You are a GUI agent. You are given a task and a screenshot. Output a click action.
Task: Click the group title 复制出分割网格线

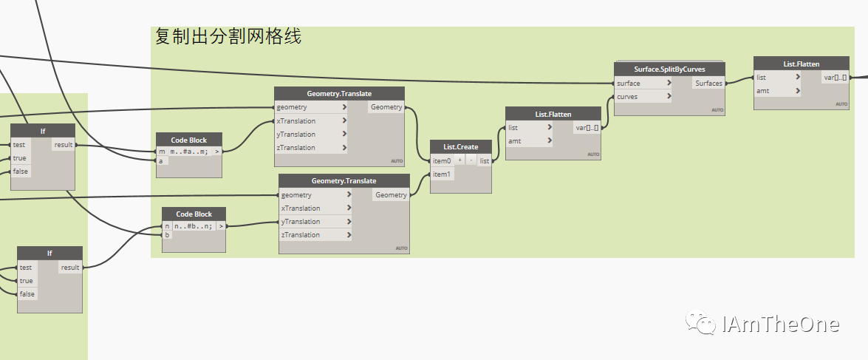[228, 37]
